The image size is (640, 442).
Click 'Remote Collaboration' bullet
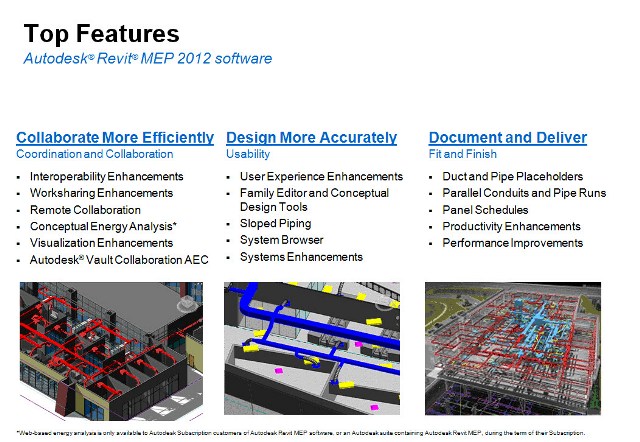pos(85,210)
